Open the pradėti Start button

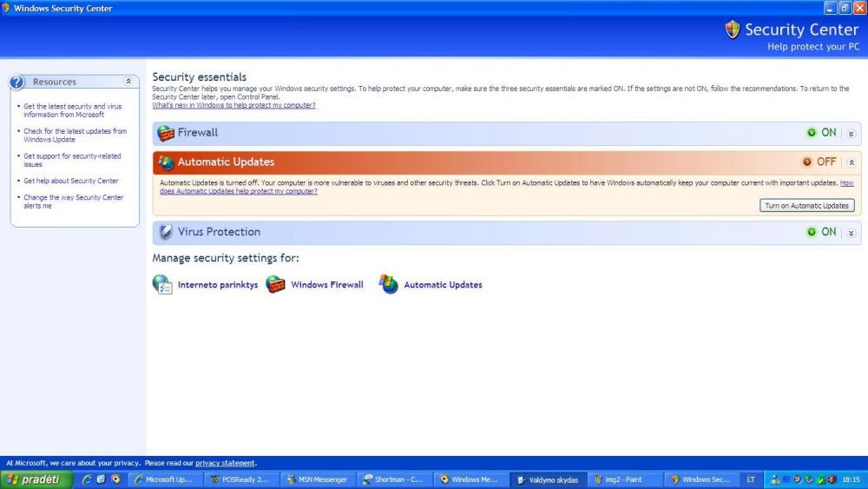click(x=35, y=479)
